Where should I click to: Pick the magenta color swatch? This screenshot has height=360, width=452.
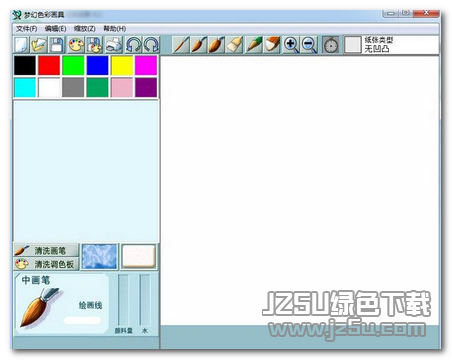coord(146,65)
